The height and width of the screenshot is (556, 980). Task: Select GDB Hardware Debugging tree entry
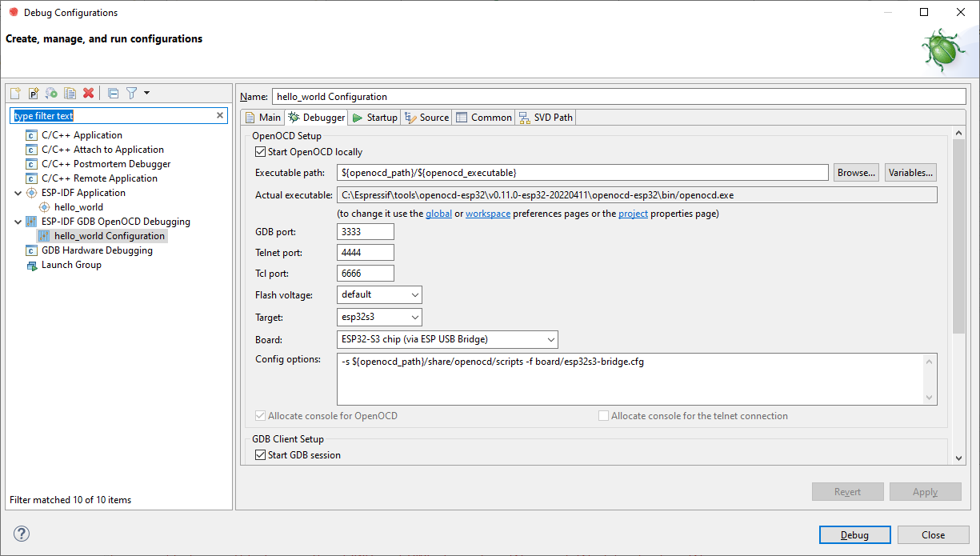[x=97, y=250]
